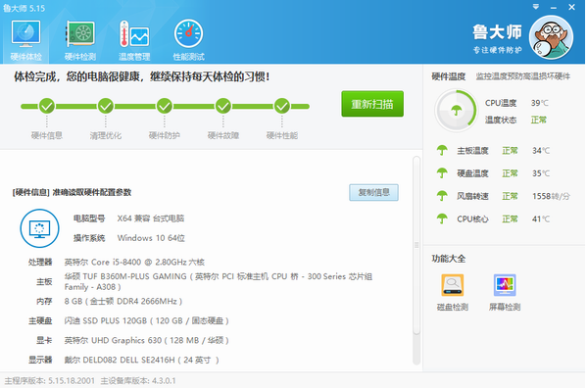Click the 显卡 UHD Graphics 630 line
The height and width of the screenshot is (388, 588).
pos(132,340)
